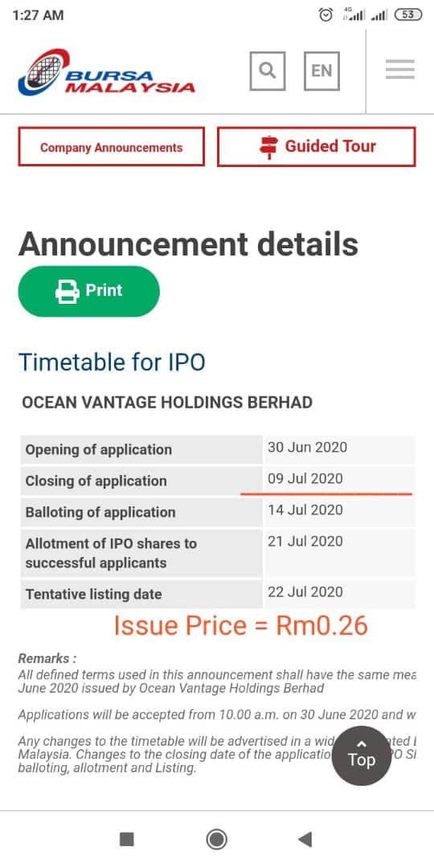Open the search magnifier icon
Screen dimensions: 434x868
268,71
